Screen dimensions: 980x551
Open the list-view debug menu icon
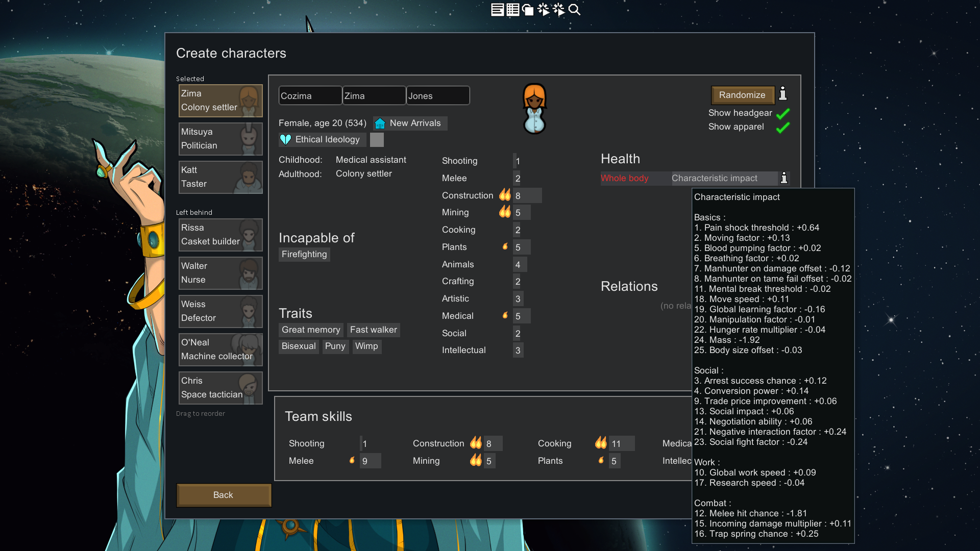click(512, 10)
